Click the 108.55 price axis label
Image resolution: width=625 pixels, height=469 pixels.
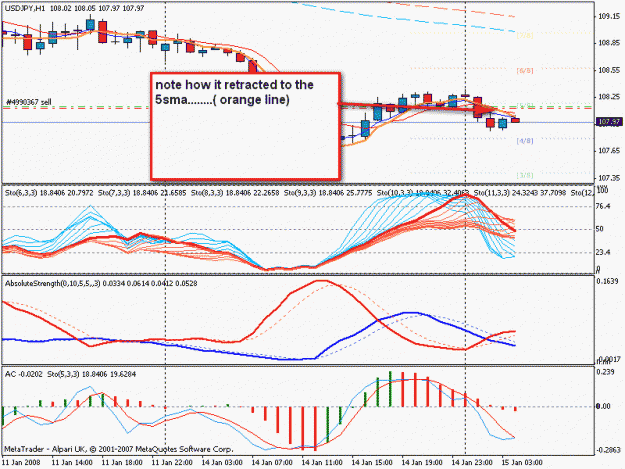[609, 70]
